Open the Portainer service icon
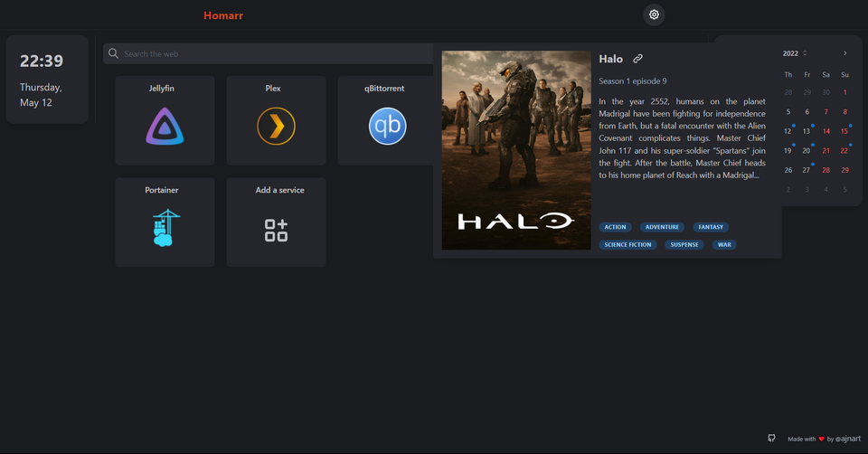 pyautogui.click(x=165, y=228)
